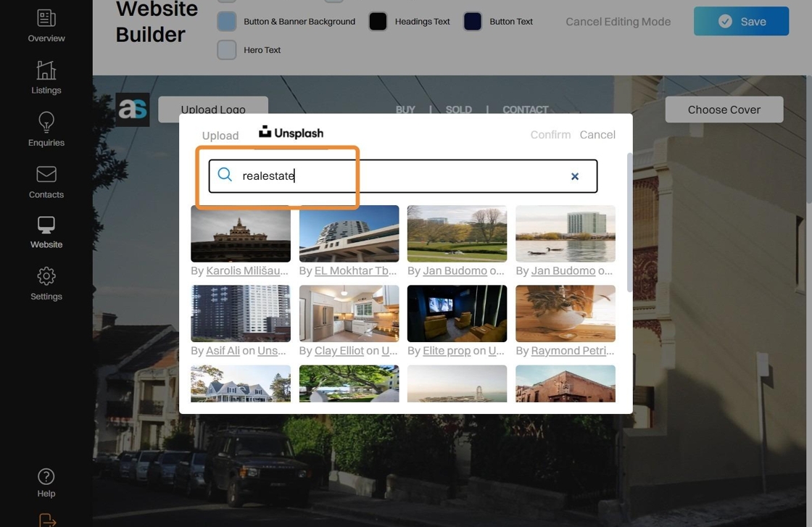This screenshot has height=527, width=812.
Task: Open the BUY navigation item
Action: tap(405, 109)
